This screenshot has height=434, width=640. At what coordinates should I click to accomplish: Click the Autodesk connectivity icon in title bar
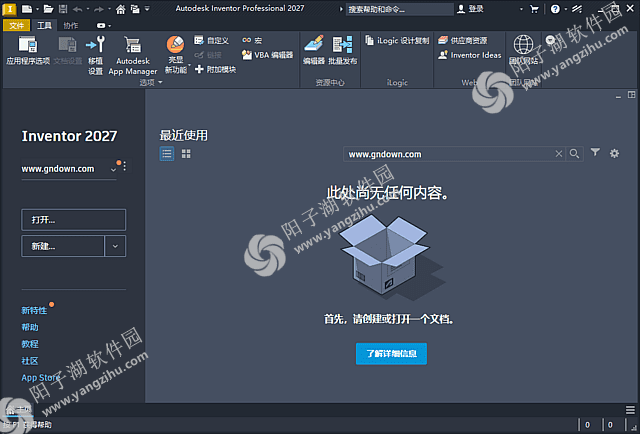coord(576,9)
